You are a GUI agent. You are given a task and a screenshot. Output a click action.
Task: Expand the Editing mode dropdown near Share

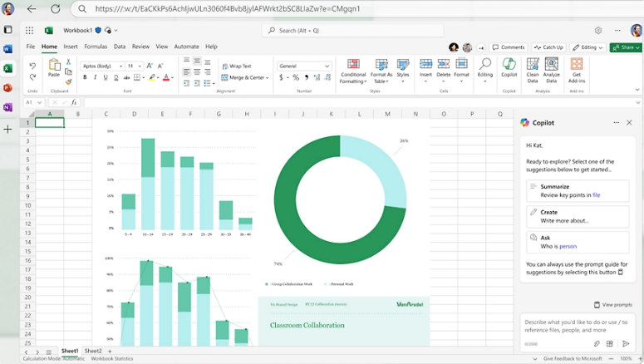pos(588,47)
